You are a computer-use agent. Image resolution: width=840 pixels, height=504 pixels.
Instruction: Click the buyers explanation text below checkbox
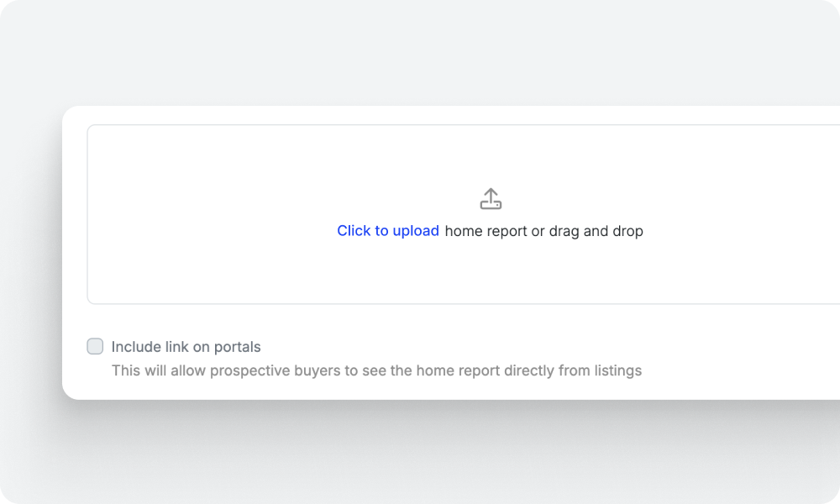378,370
